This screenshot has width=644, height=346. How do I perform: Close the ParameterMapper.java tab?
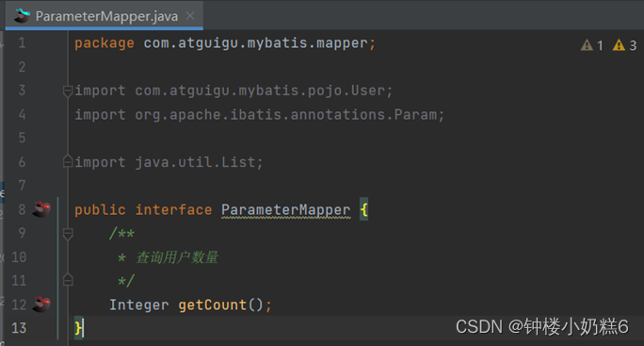coord(190,16)
